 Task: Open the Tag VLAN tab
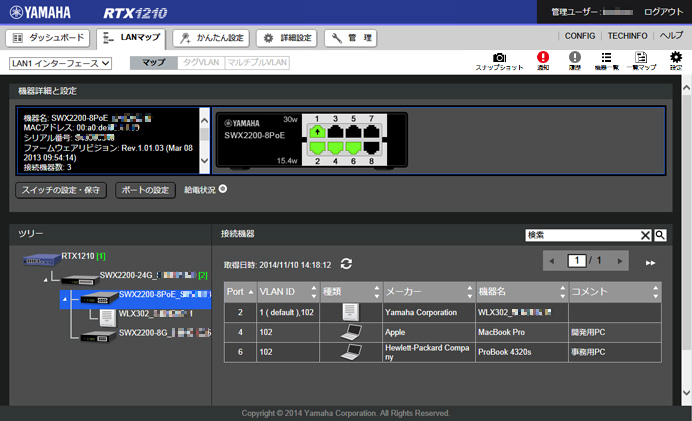198,63
